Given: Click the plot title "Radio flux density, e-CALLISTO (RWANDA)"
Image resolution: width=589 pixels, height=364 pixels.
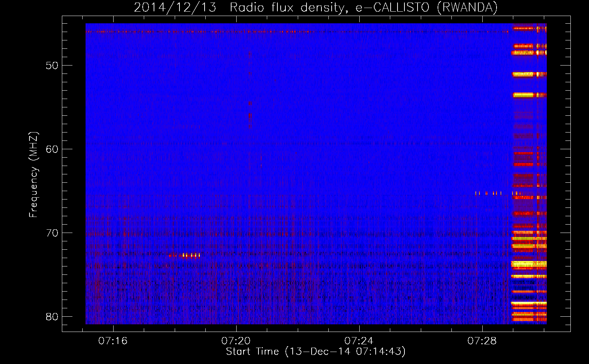Looking at the screenshot, I should click(364, 7).
